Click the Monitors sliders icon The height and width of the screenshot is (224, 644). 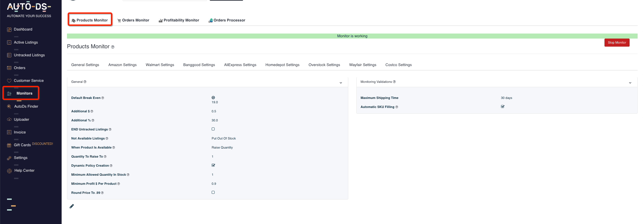pos(9,94)
